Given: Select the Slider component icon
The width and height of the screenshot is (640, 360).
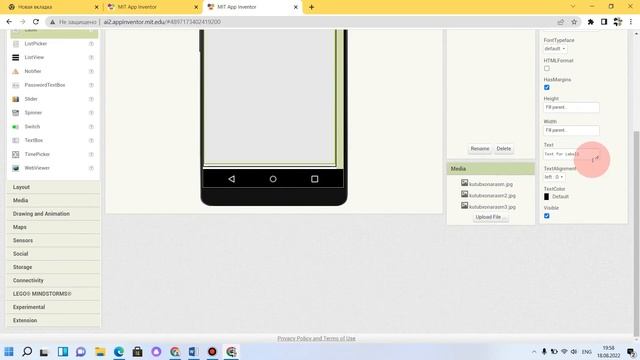Looking at the screenshot, I should point(16,99).
